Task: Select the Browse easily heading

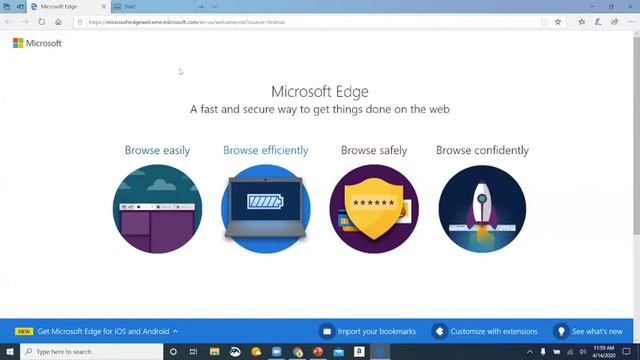Action: pyautogui.click(x=158, y=150)
